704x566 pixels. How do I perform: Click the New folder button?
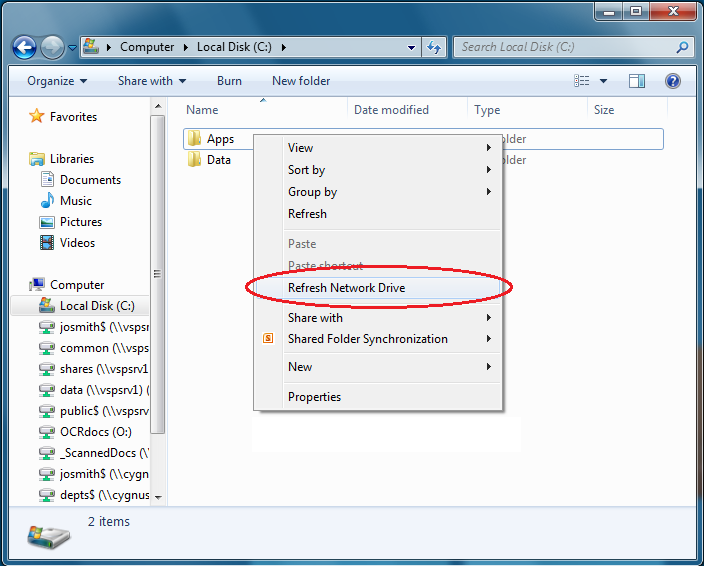click(x=301, y=81)
